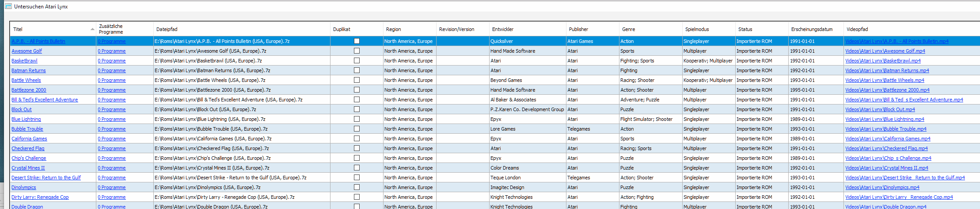Screen dimensions: 980x209
Task: Open the A.P.B. - All Points Bulletin title link
Action: tap(38, 41)
